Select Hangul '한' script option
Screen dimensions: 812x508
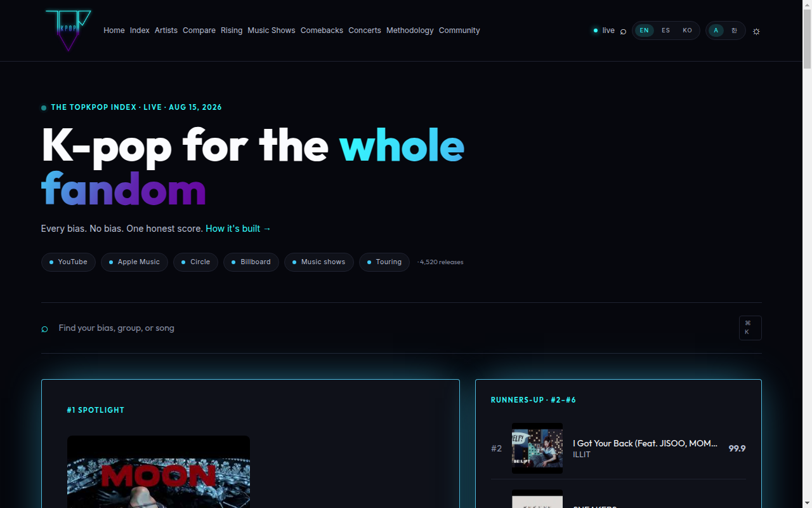(735, 30)
